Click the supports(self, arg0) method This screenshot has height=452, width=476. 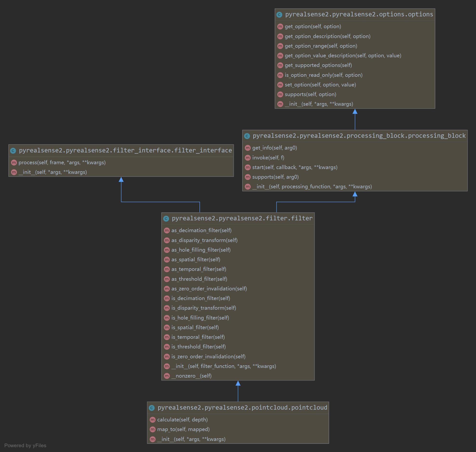pyautogui.click(x=275, y=177)
